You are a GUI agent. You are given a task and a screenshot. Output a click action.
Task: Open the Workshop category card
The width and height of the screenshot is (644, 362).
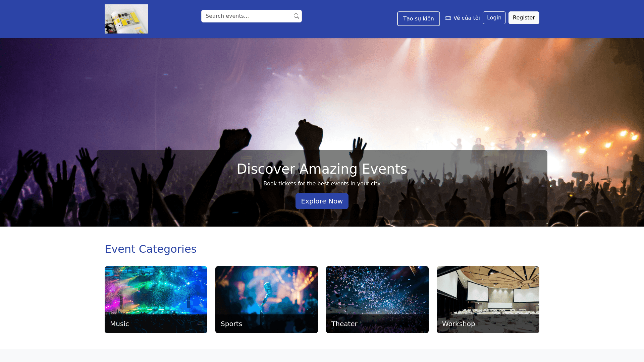point(488,300)
